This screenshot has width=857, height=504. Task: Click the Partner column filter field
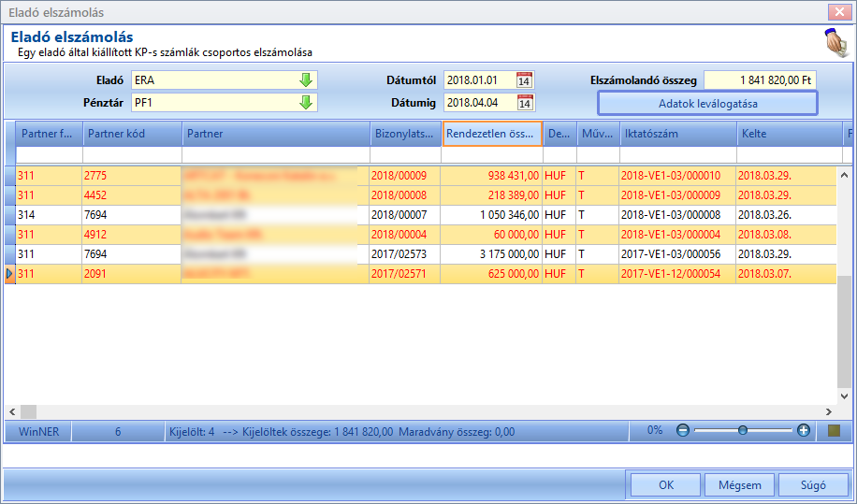tap(275, 155)
